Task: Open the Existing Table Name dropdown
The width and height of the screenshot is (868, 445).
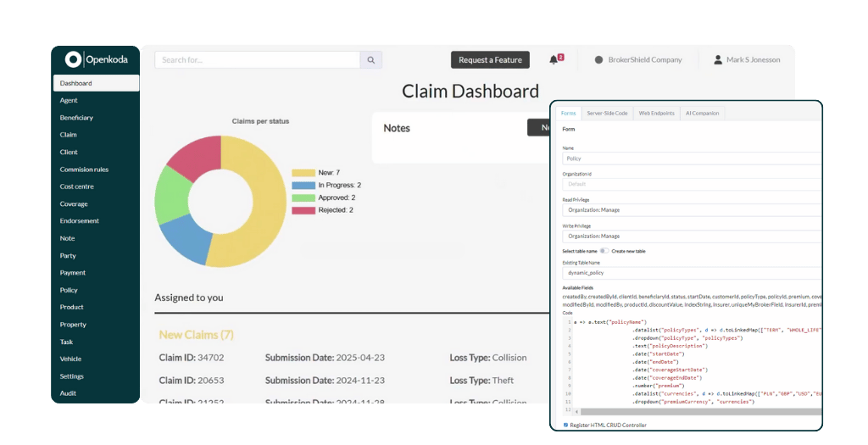Action: (691, 273)
